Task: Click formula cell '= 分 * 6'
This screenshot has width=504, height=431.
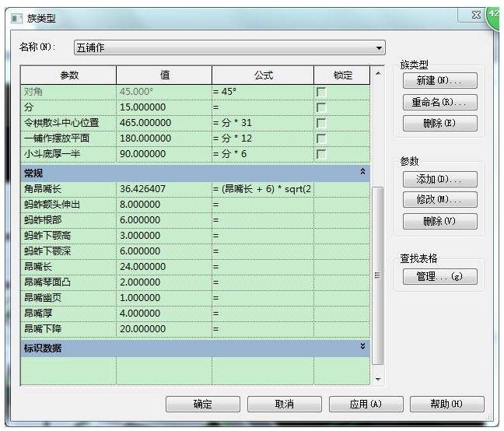Action: (263, 154)
